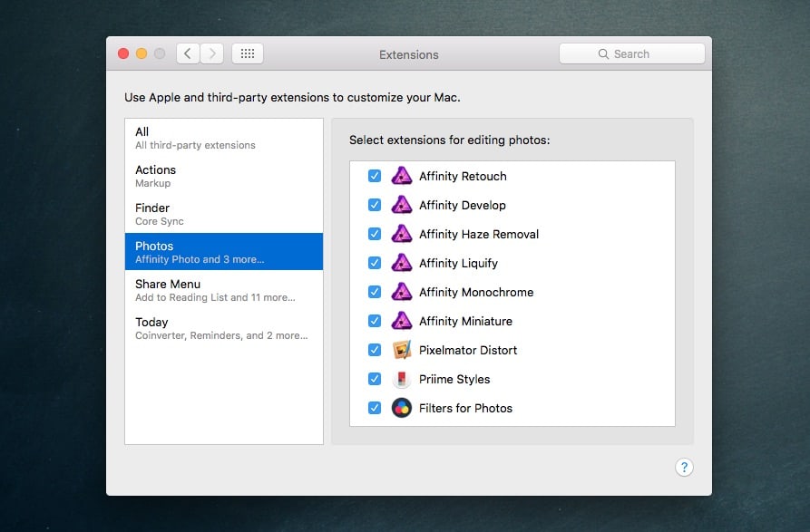The width and height of the screenshot is (810, 532).
Task: Click the Affinity Miniature label
Action: (x=465, y=321)
